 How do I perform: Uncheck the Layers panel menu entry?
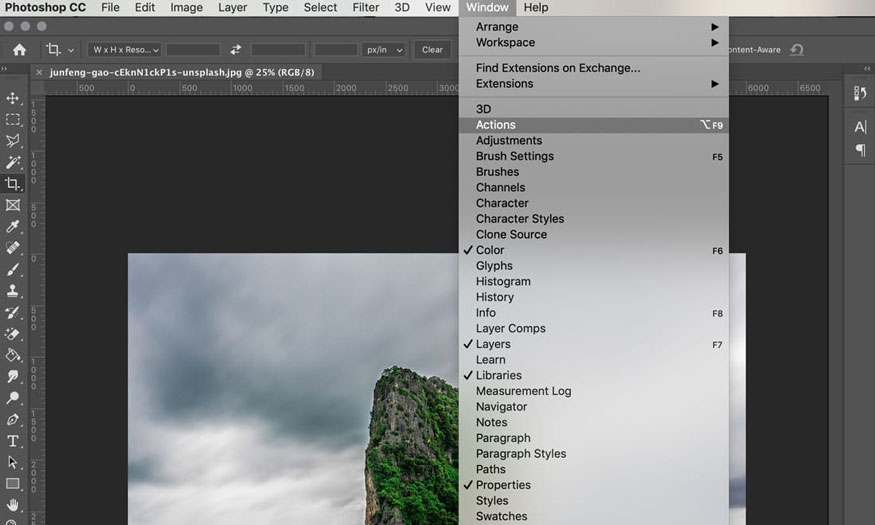(x=493, y=344)
